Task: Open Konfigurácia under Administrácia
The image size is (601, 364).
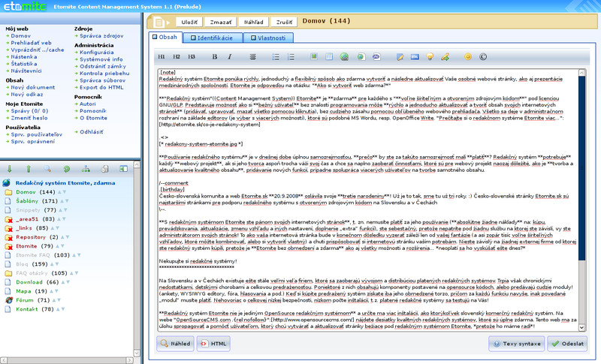Action: (97, 52)
